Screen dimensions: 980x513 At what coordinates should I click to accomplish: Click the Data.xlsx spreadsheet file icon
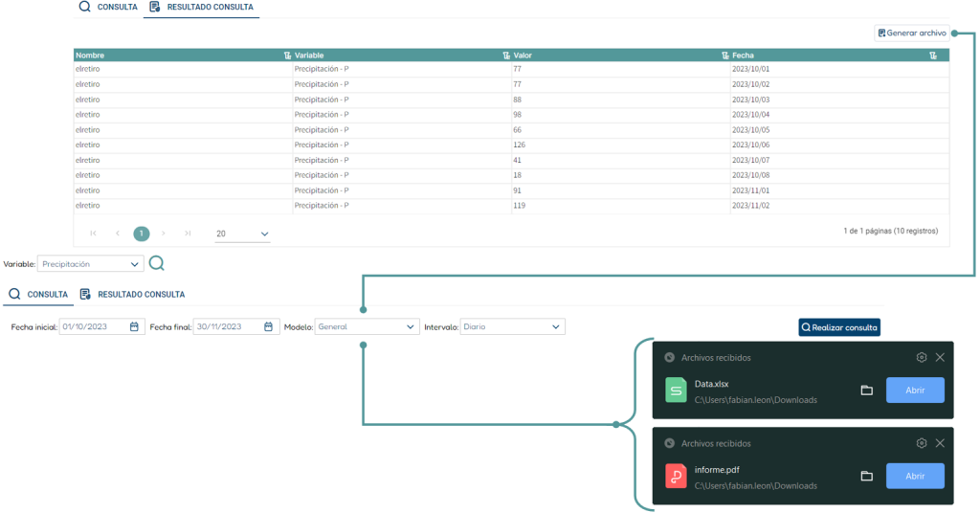[x=676, y=390]
